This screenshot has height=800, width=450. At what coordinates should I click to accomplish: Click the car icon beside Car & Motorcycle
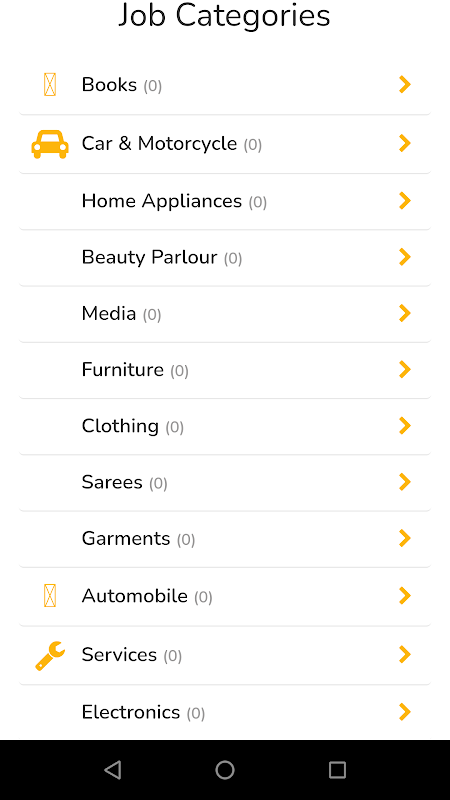click(49, 144)
